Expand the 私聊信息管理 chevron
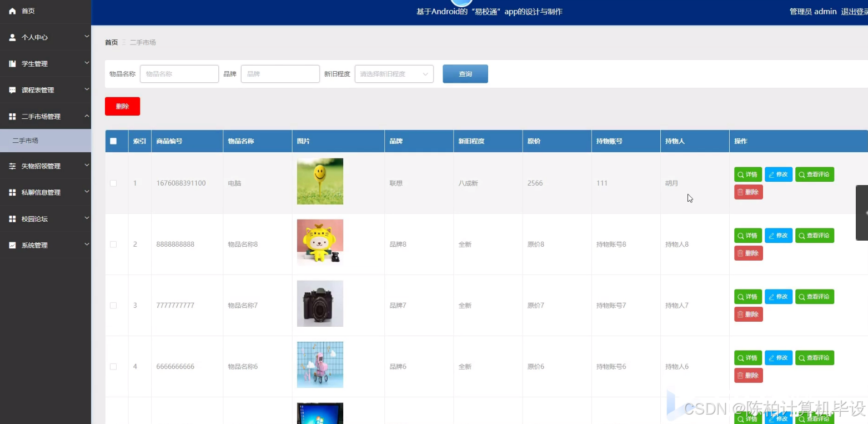The image size is (868, 424). [x=87, y=191]
